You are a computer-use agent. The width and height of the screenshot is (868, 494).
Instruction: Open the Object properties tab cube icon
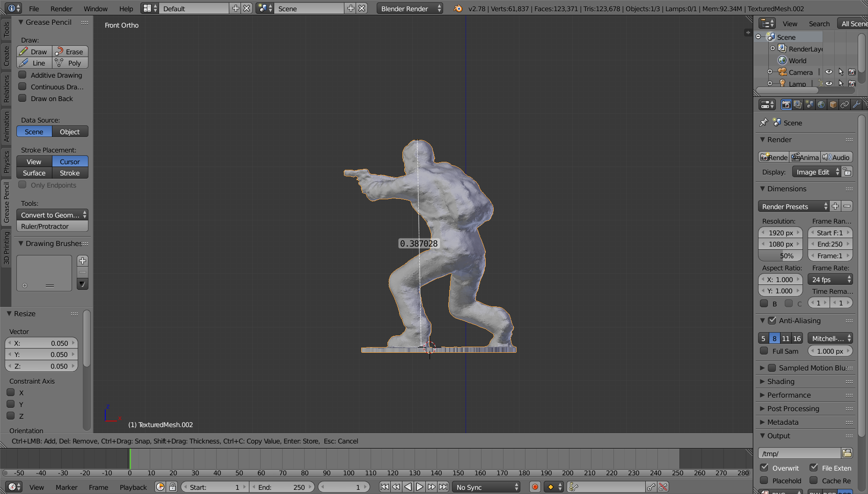coord(833,105)
